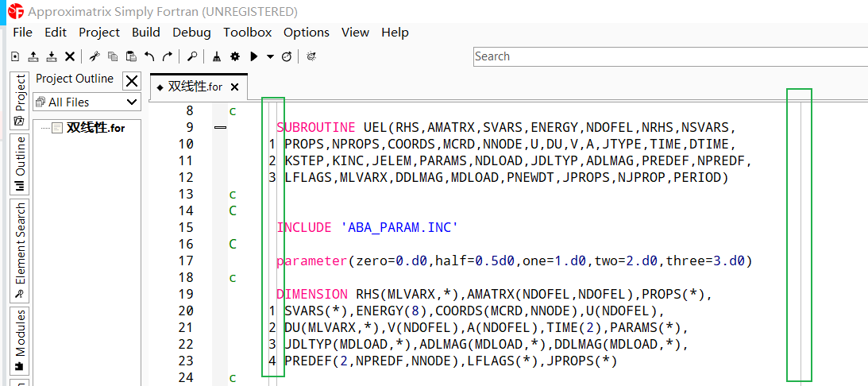Open the View menu
This screenshot has height=386, width=868.
356,33
